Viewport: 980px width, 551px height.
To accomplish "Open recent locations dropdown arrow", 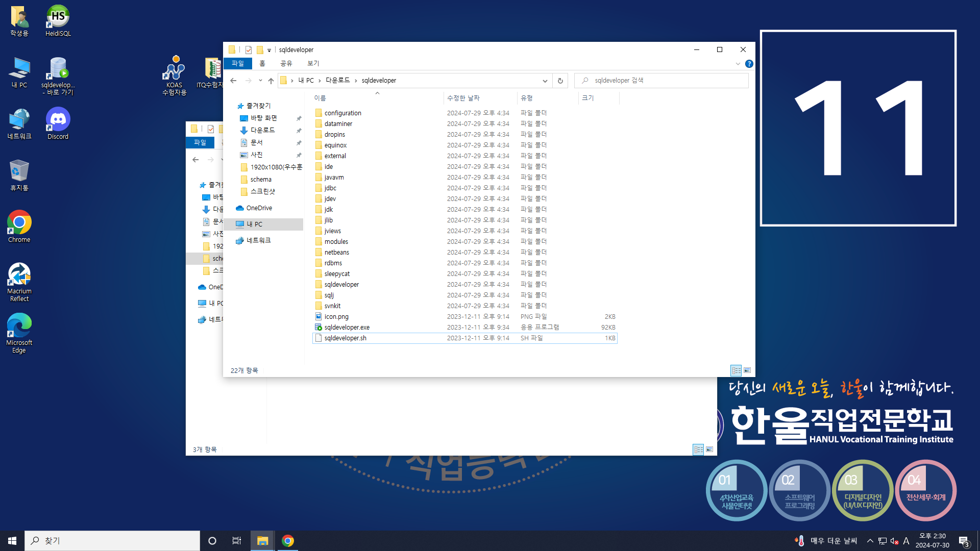I will (x=260, y=81).
